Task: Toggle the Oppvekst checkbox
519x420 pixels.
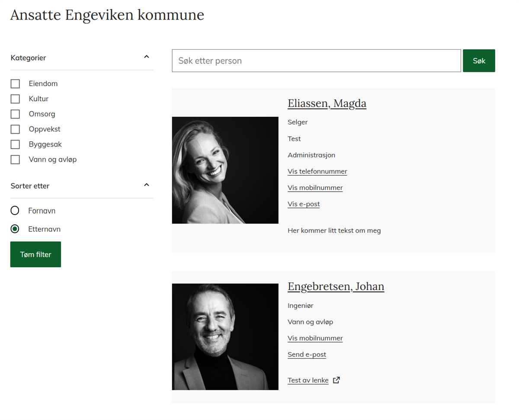Action: [15, 129]
